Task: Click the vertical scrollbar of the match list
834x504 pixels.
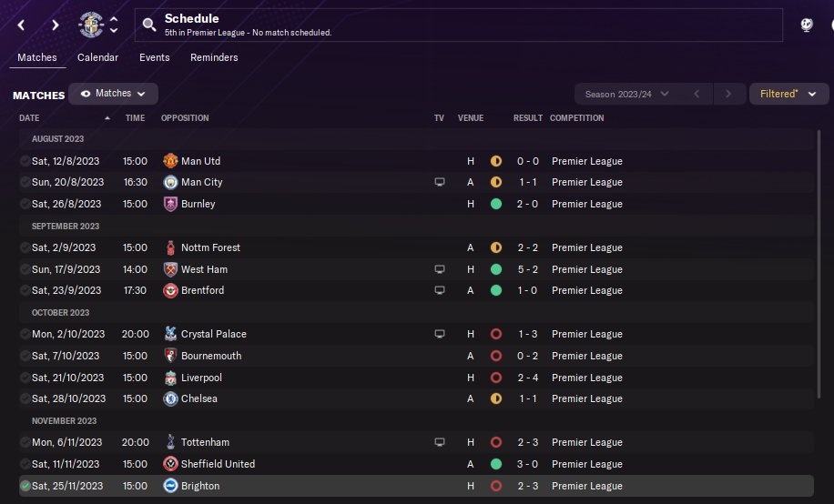Action: (x=819, y=264)
